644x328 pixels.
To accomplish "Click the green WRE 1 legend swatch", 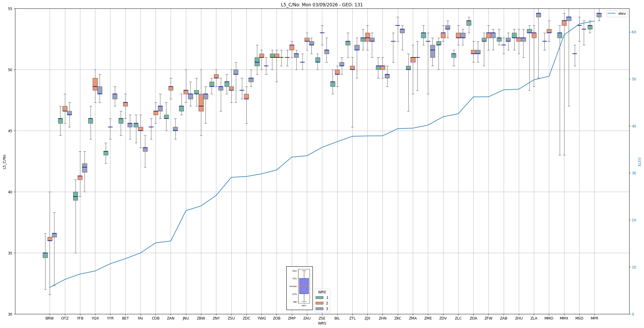I will coord(319,298).
